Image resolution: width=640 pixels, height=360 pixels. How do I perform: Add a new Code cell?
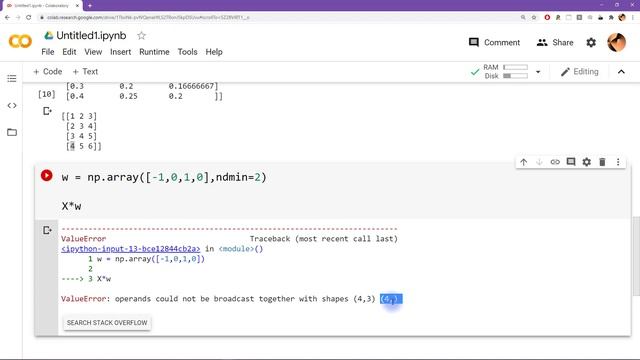(48, 72)
